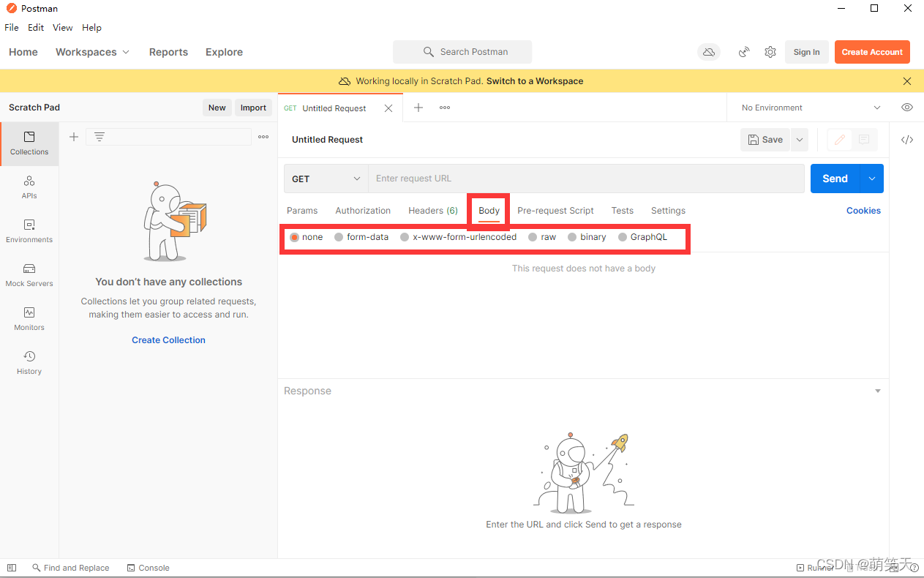Image resolution: width=924 pixels, height=578 pixels.
Task: Click the Sign In button
Action: click(807, 52)
